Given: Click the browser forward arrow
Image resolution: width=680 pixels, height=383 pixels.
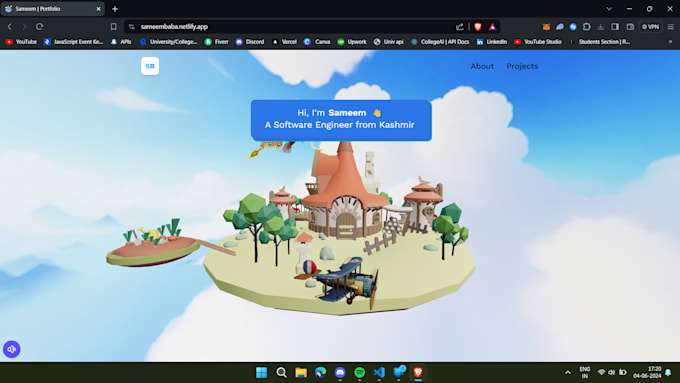Looking at the screenshot, I should tap(24, 26).
